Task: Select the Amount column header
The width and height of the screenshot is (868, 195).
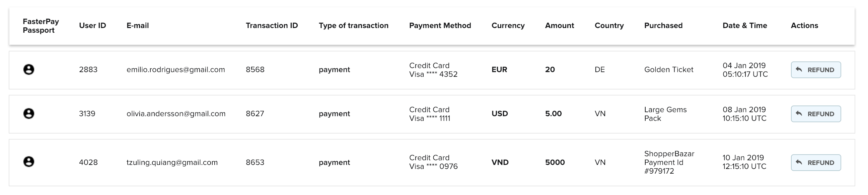Action: [x=559, y=26]
